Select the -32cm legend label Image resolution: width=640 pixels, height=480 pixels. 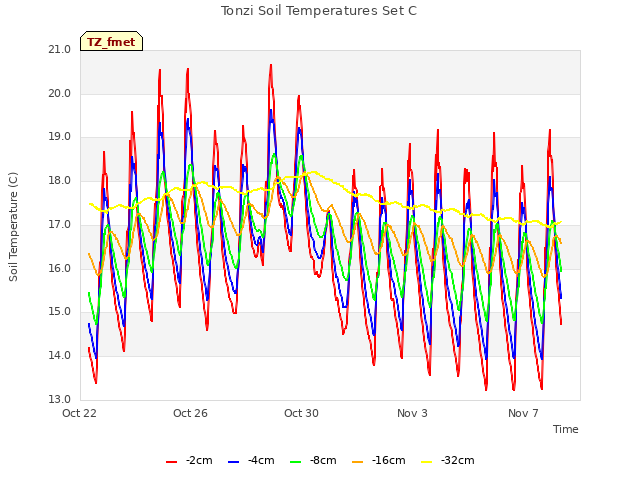tap(458, 460)
